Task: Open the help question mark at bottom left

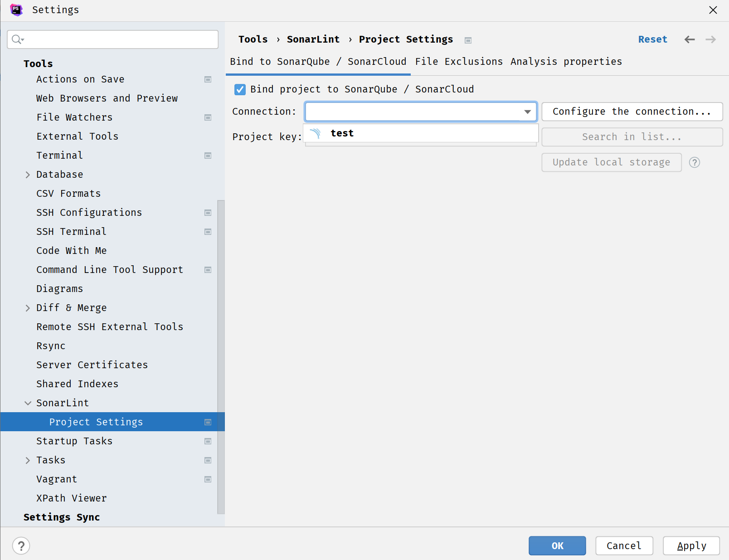Action: [21, 545]
